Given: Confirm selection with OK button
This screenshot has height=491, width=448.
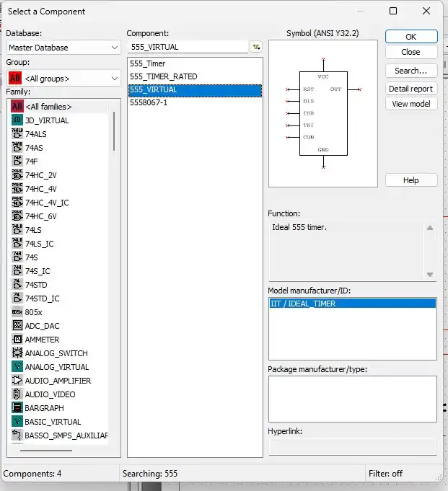Looking at the screenshot, I should 411,37.
